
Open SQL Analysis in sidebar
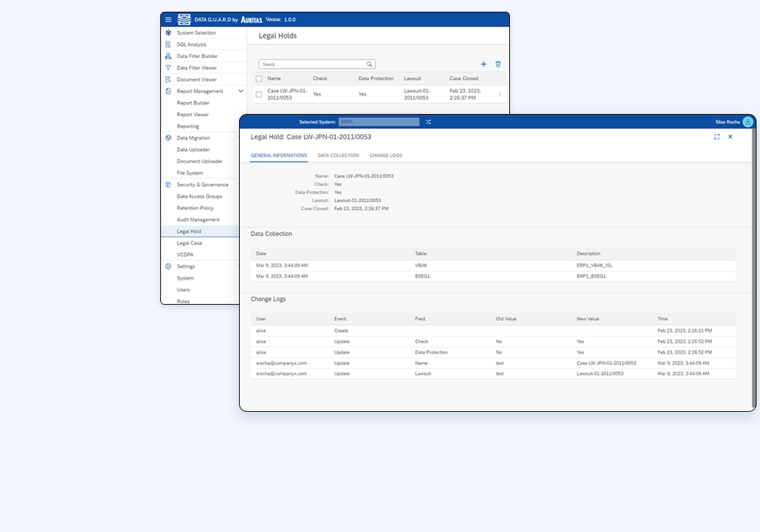coord(191,45)
